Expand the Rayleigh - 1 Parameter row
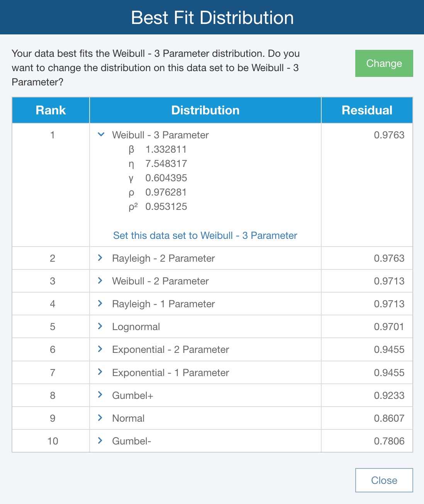424x504 pixels. [100, 303]
